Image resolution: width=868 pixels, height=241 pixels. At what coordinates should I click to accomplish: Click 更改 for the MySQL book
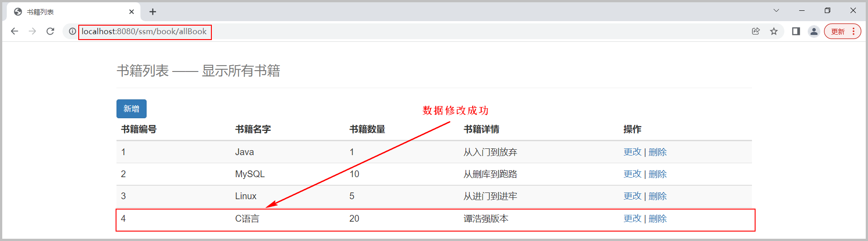(x=632, y=174)
